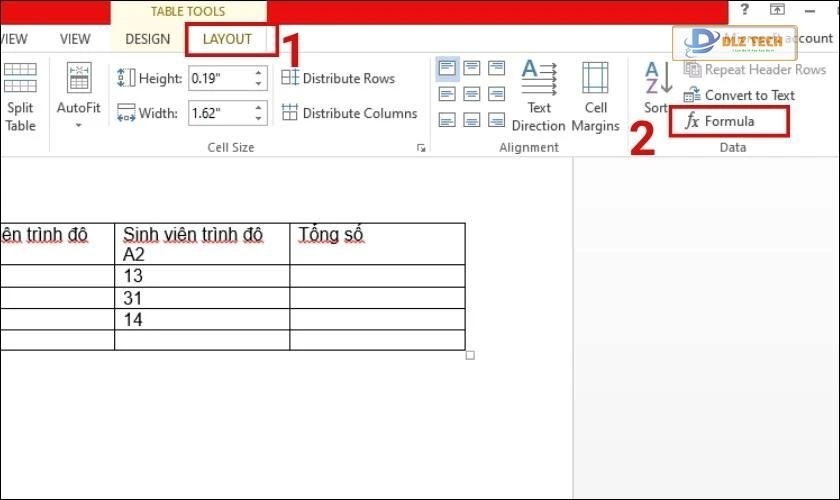This screenshot has height=500, width=840.
Task: Click the Split Table button
Action: (20, 97)
